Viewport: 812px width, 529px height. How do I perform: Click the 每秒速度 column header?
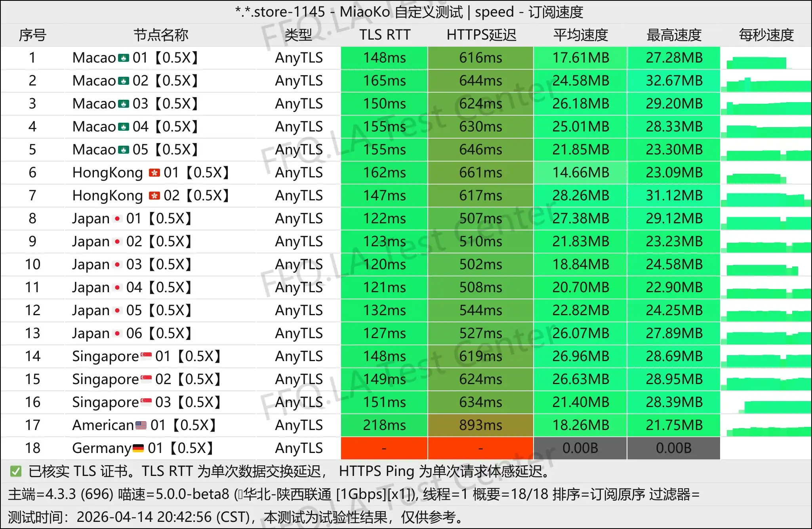pyautogui.click(x=766, y=35)
